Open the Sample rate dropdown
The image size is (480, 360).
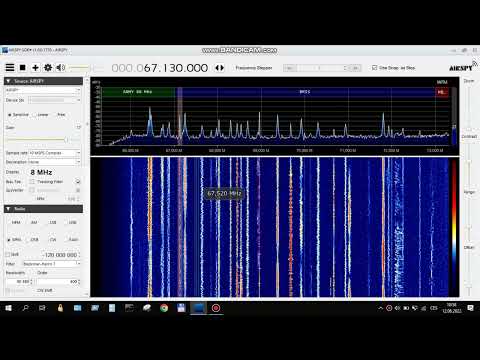click(55, 153)
